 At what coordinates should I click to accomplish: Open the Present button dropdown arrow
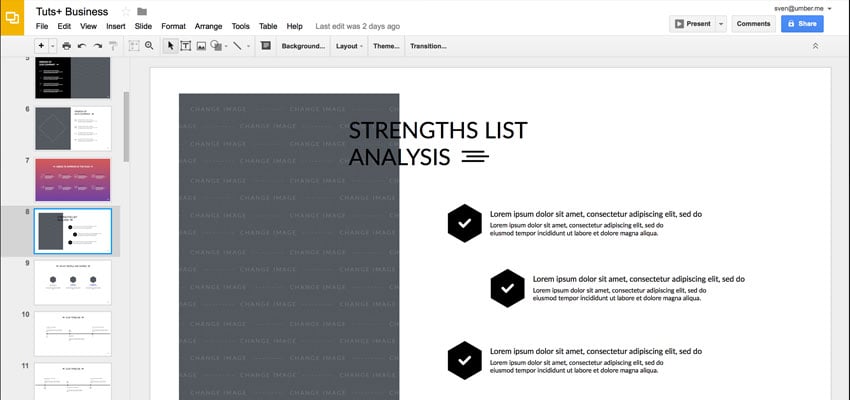(x=721, y=23)
